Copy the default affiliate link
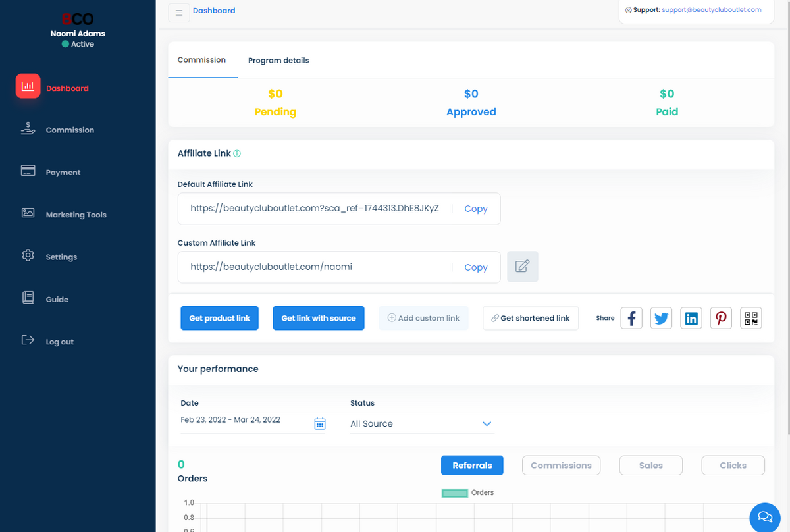 coord(475,209)
